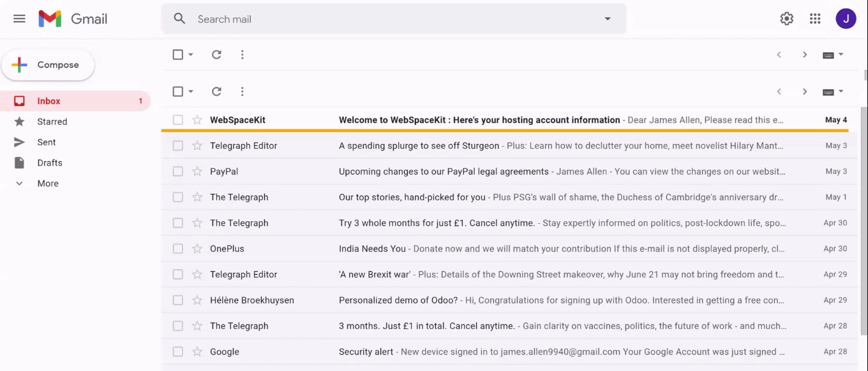This screenshot has width=868, height=371.
Task: Star the Hélène Broekhuysen email
Action: tap(197, 300)
